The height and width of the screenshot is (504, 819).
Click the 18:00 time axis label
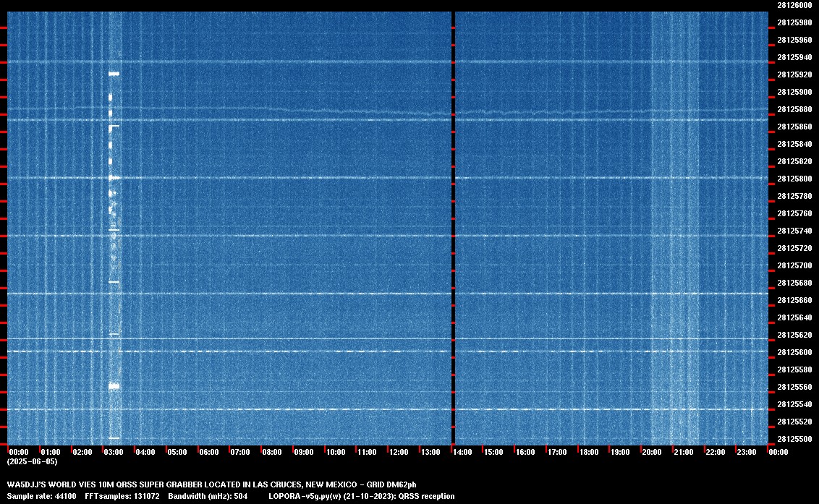pyautogui.click(x=589, y=452)
